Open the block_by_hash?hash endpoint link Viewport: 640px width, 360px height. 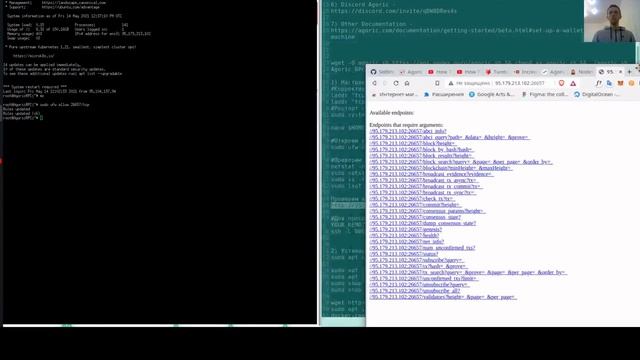point(421,149)
